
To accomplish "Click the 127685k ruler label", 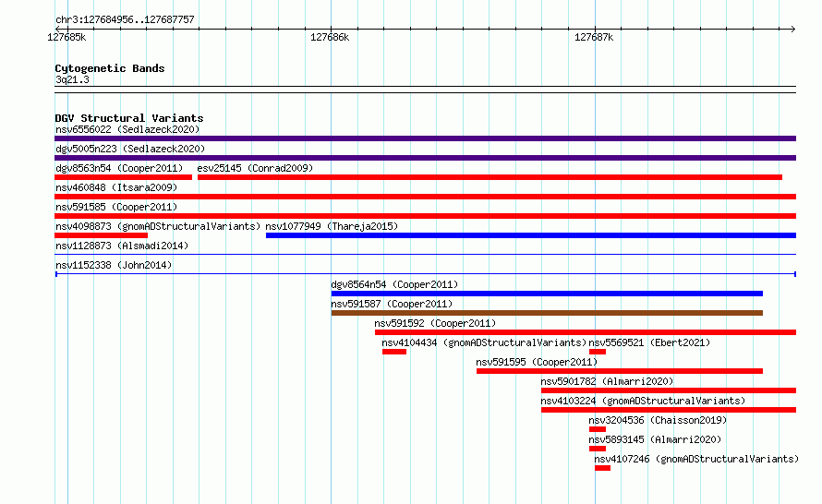I will (x=66, y=37).
